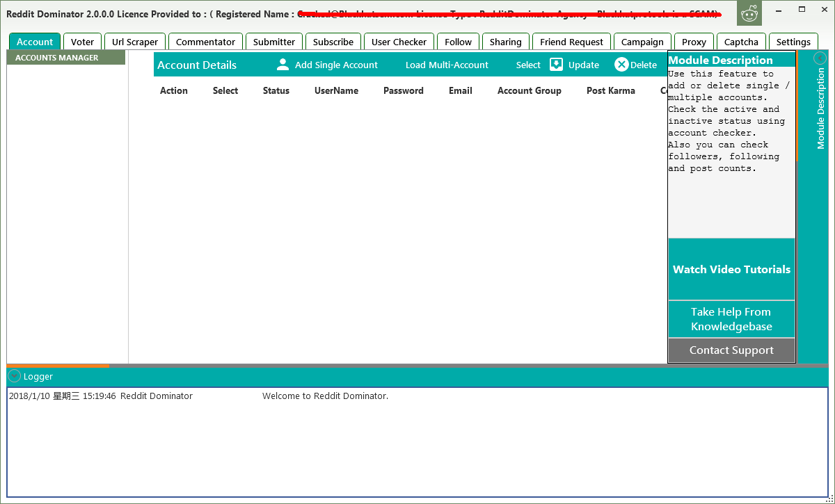Go to the Campaign tab
Image resolution: width=835 pixels, height=504 pixels.
point(643,42)
